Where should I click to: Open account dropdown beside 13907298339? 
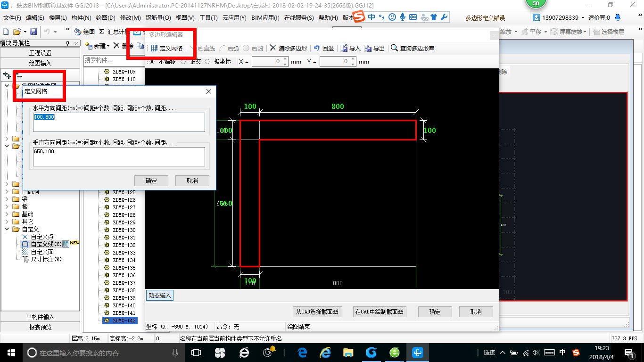[x=583, y=18]
